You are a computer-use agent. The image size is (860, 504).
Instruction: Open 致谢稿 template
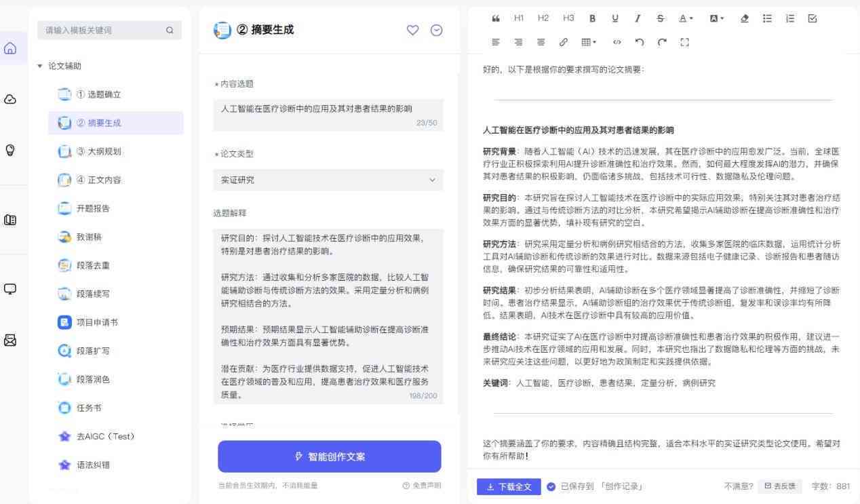pyautogui.click(x=116, y=237)
